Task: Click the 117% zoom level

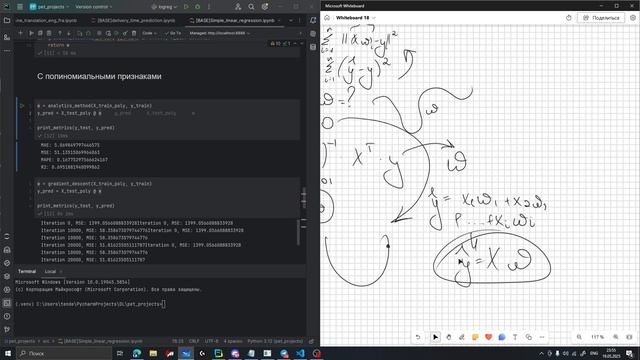Action: (597, 337)
